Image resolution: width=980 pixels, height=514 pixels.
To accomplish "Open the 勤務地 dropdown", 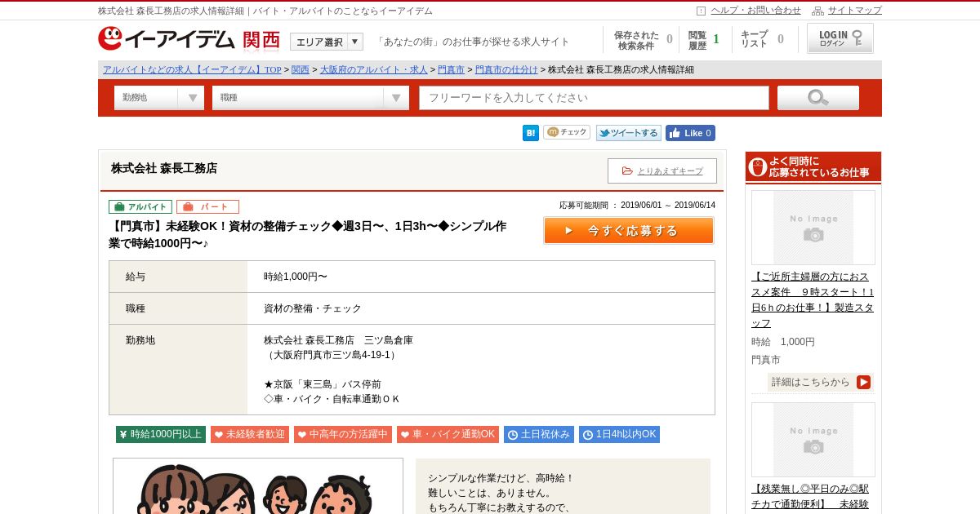I will [x=159, y=98].
